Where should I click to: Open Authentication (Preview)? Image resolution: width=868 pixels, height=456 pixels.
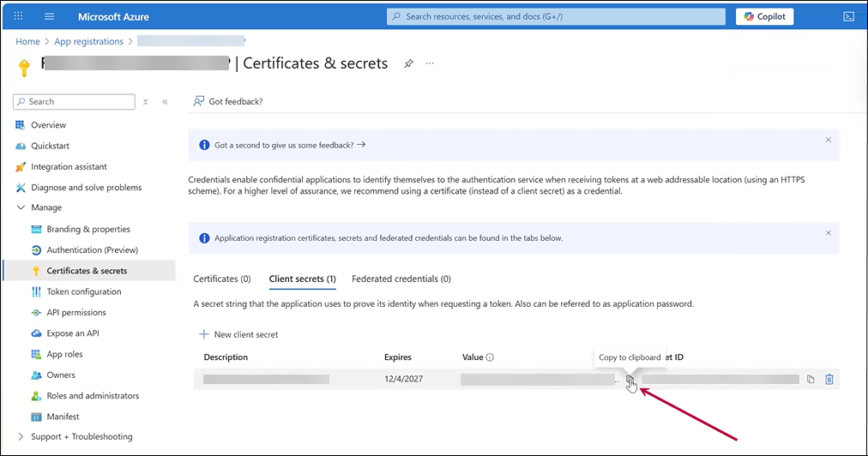coord(92,250)
